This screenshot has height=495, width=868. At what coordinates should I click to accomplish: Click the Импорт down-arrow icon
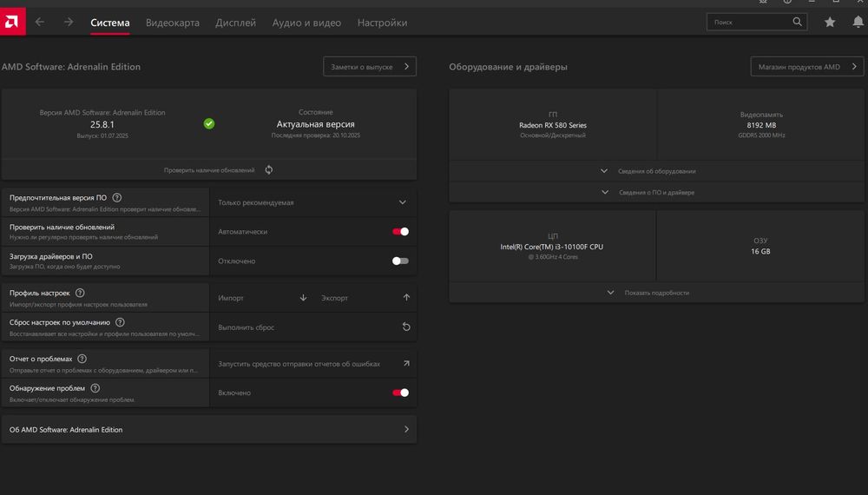click(303, 298)
